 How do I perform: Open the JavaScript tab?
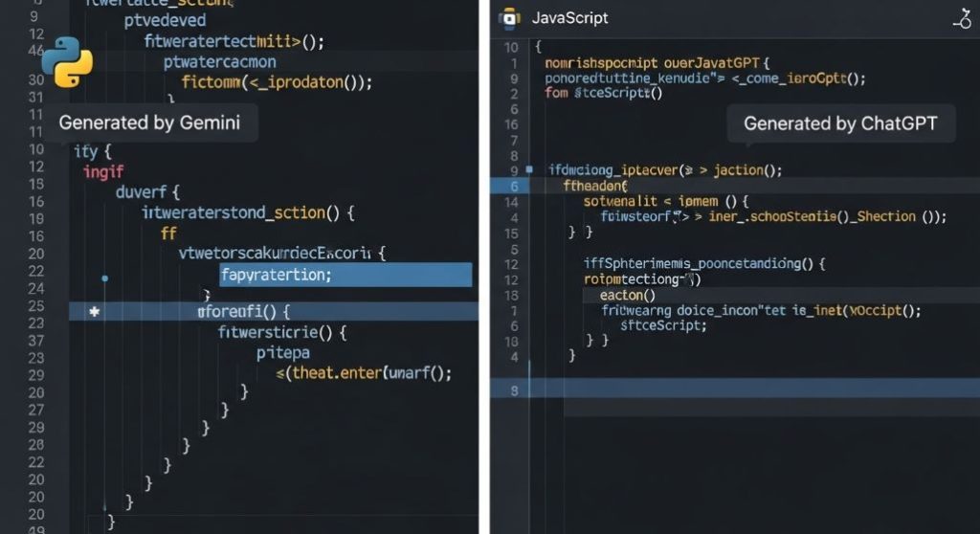[x=569, y=18]
